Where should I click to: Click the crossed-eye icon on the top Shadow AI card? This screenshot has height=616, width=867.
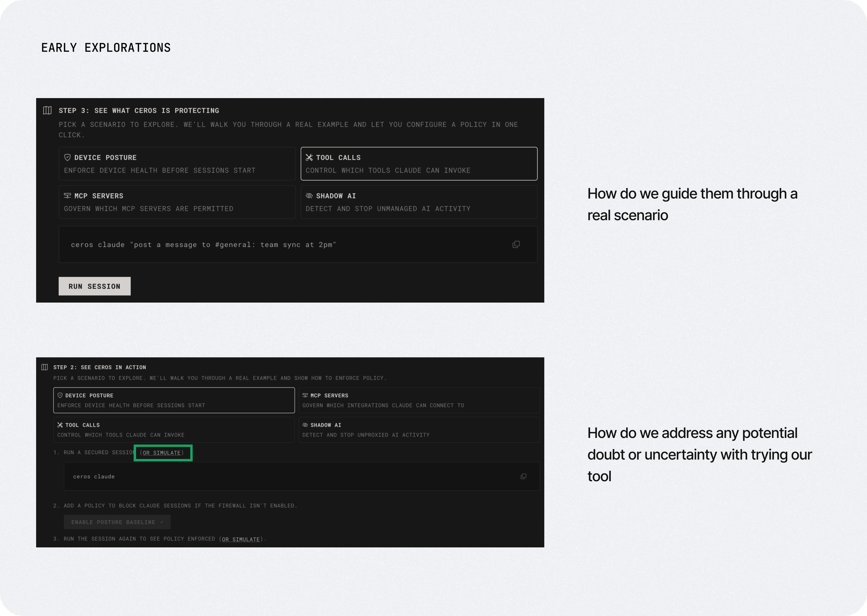pyautogui.click(x=309, y=196)
